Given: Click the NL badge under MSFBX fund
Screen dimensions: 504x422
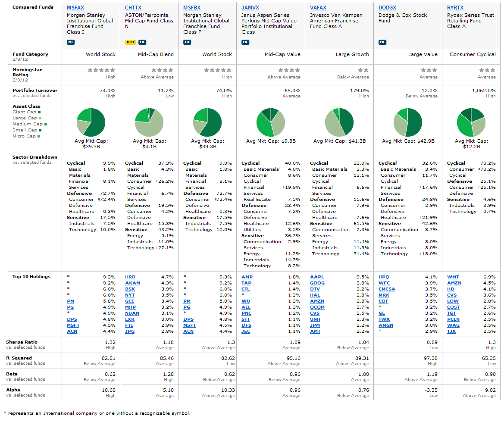Looking at the screenshot, I should point(187,42).
